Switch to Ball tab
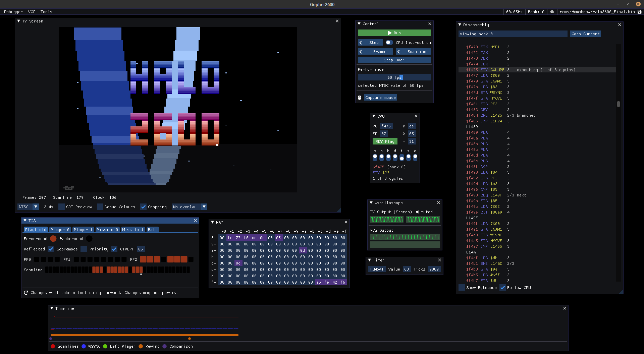This screenshot has width=644, height=354. tap(153, 230)
